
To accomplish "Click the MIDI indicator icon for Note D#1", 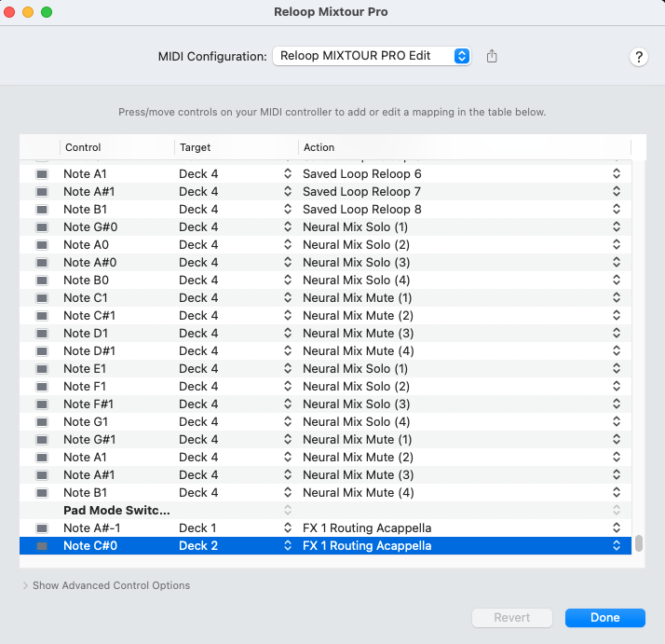I will point(42,351).
